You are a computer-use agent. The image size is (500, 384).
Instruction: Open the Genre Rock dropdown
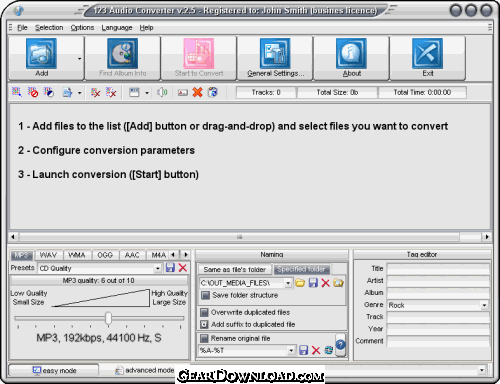[484, 305]
